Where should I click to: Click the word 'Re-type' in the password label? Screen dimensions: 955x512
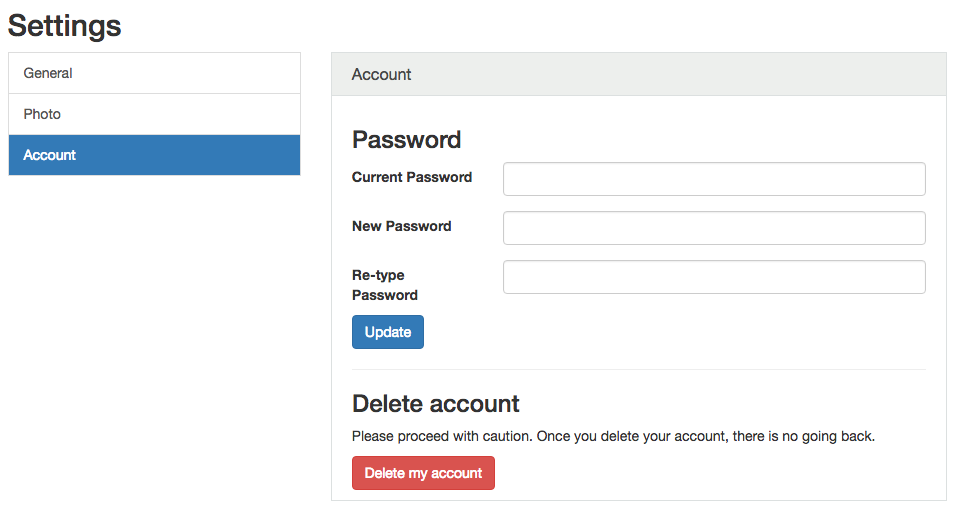coord(378,275)
